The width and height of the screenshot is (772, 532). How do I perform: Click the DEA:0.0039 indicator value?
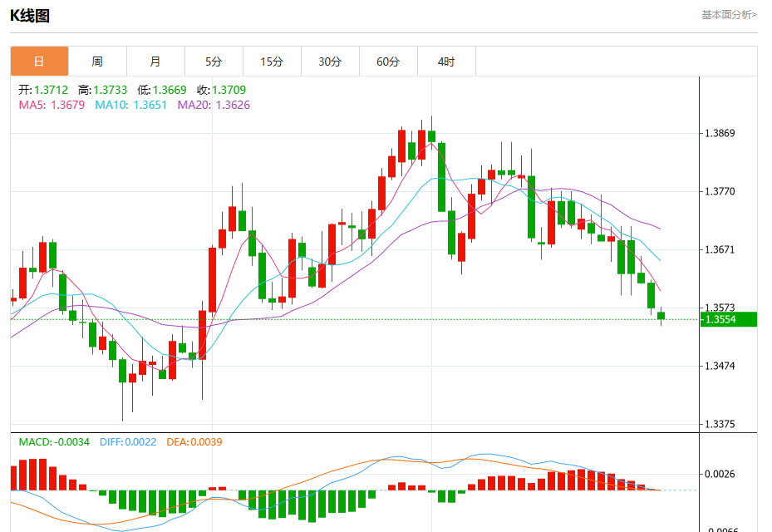[x=194, y=442]
